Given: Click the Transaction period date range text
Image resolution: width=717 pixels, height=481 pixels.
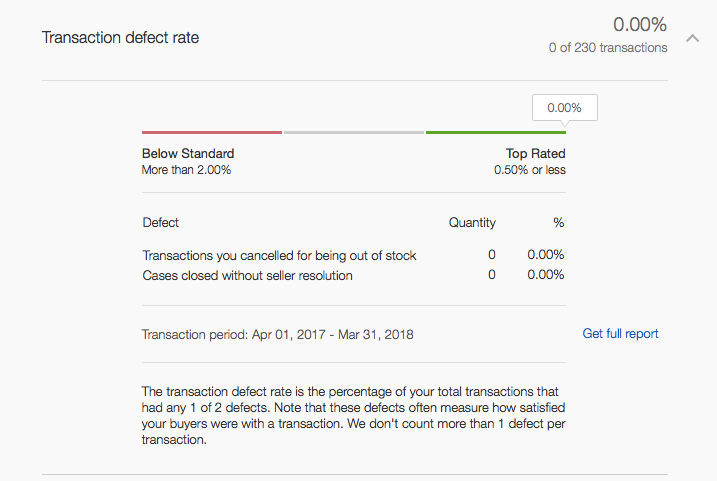Looking at the screenshot, I should [x=278, y=334].
